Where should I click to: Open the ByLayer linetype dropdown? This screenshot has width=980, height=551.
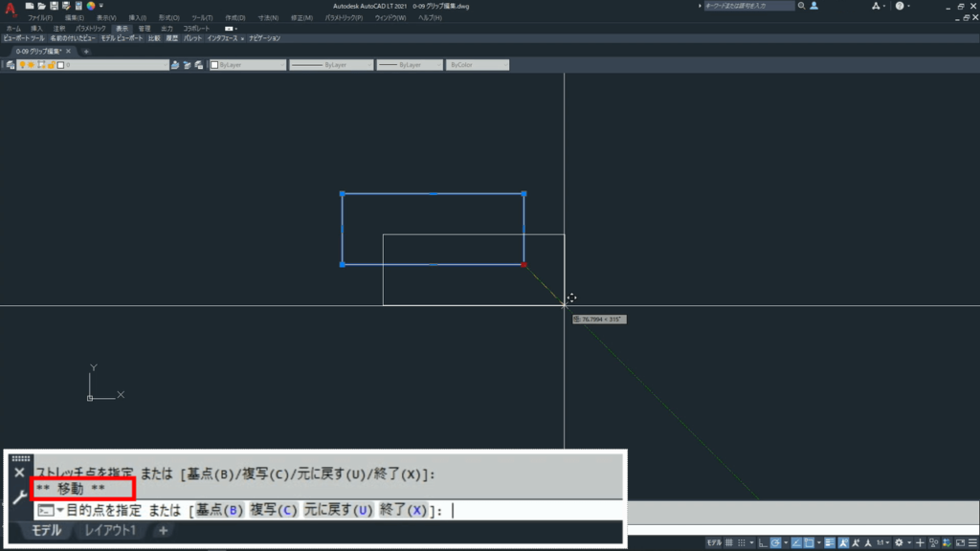point(330,65)
